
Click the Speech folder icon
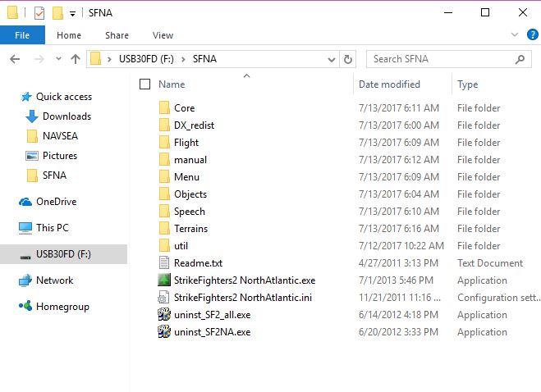pos(164,211)
